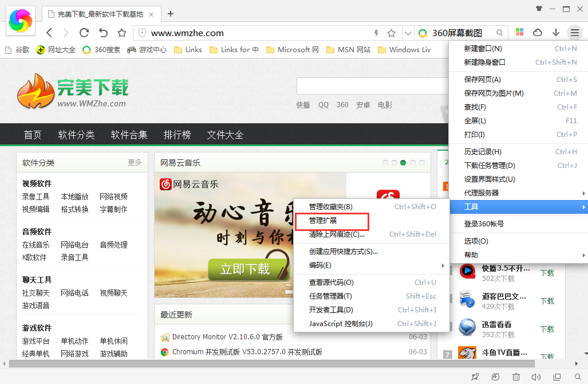Click the lightning speed-mode icon in address bar

click(x=377, y=33)
